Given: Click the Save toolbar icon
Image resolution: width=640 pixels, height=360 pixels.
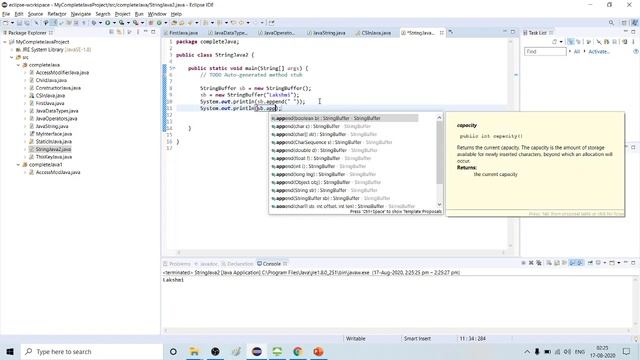Looking at the screenshot, I should (x=19, y=23).
